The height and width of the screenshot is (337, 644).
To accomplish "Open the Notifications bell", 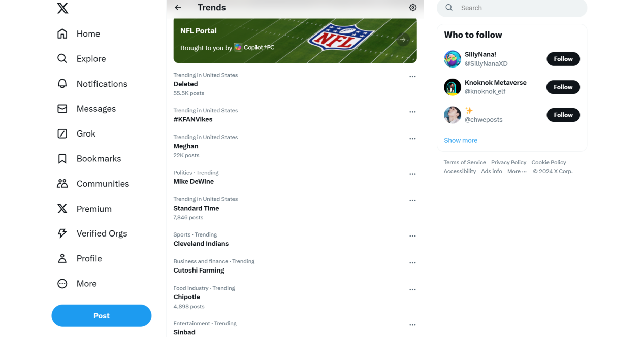I will pos(62,84).
